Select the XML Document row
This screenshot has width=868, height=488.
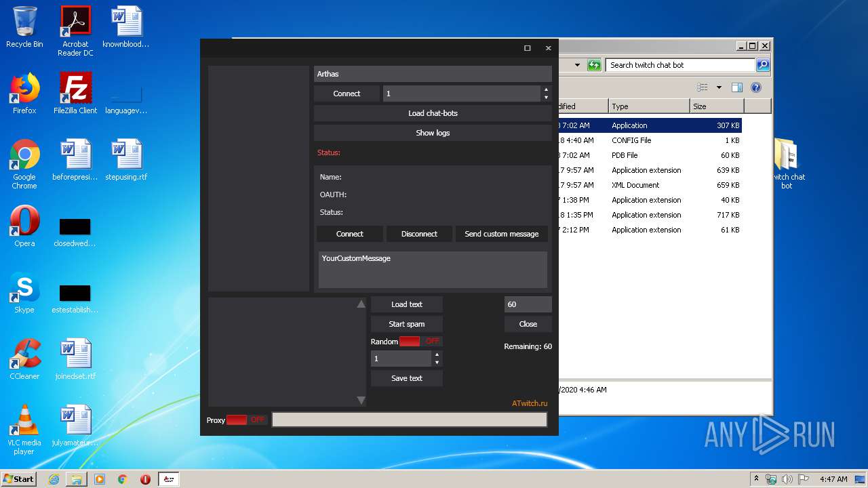pyautogui.click(x=650, y=185)
